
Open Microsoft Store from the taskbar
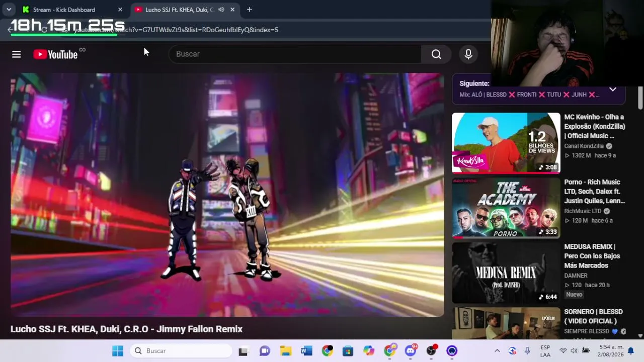tap(348, 351)
